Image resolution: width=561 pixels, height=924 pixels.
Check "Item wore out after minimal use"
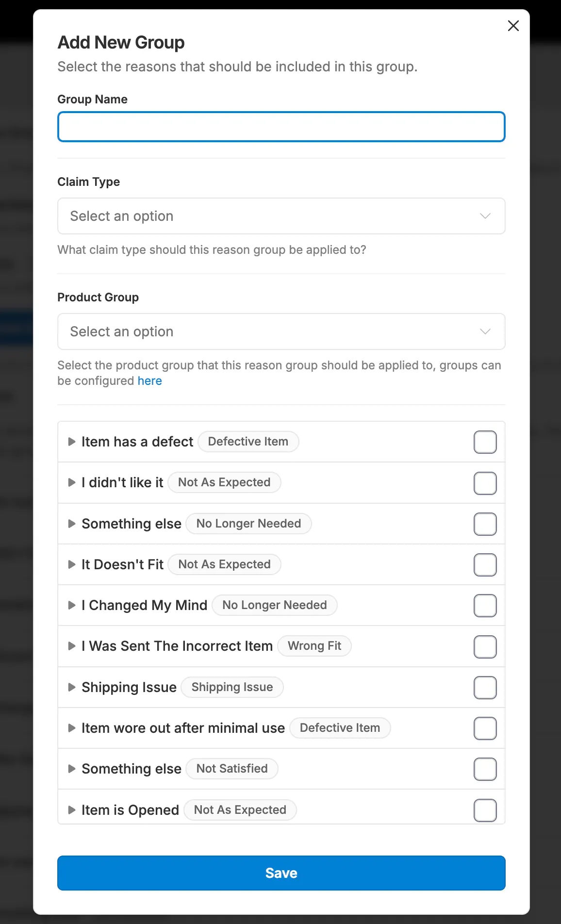coord(485,728)
